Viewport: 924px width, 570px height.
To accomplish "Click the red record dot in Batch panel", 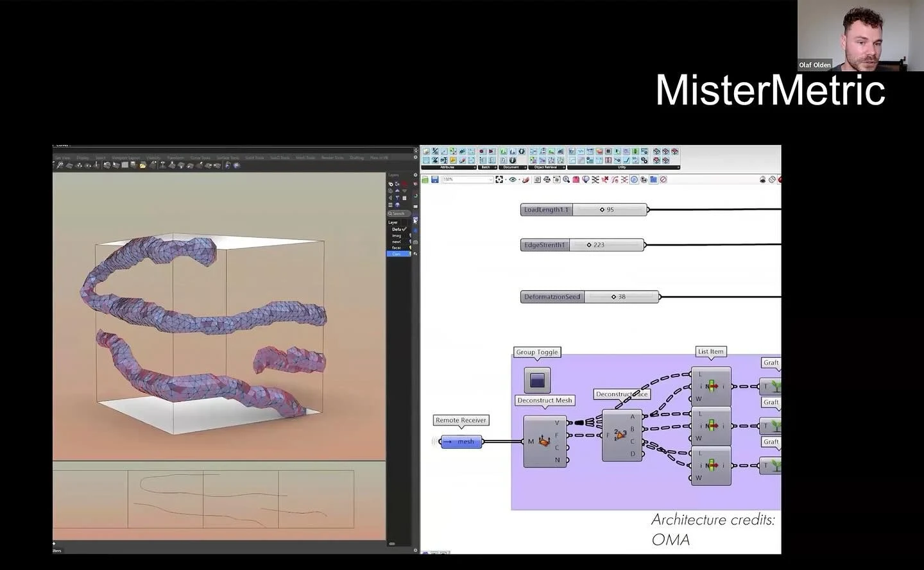I will [x=481, y=151].
